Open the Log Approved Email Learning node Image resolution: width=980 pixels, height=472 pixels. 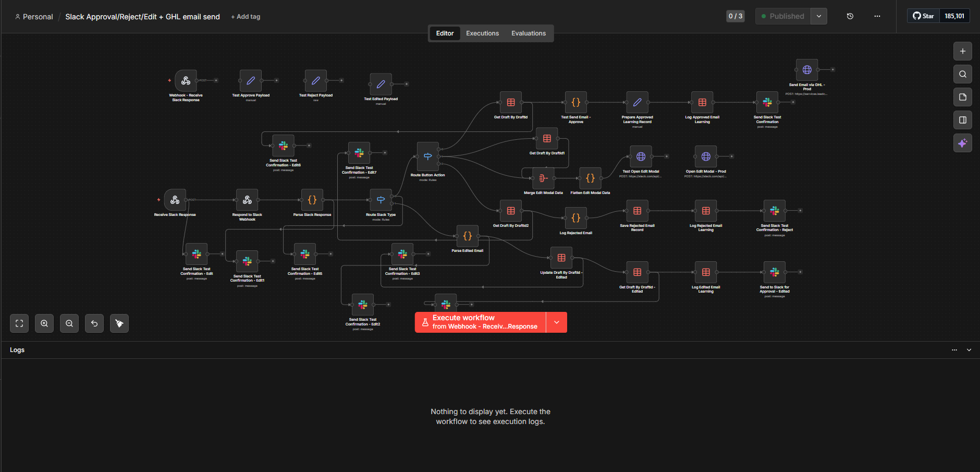[702, 102]
